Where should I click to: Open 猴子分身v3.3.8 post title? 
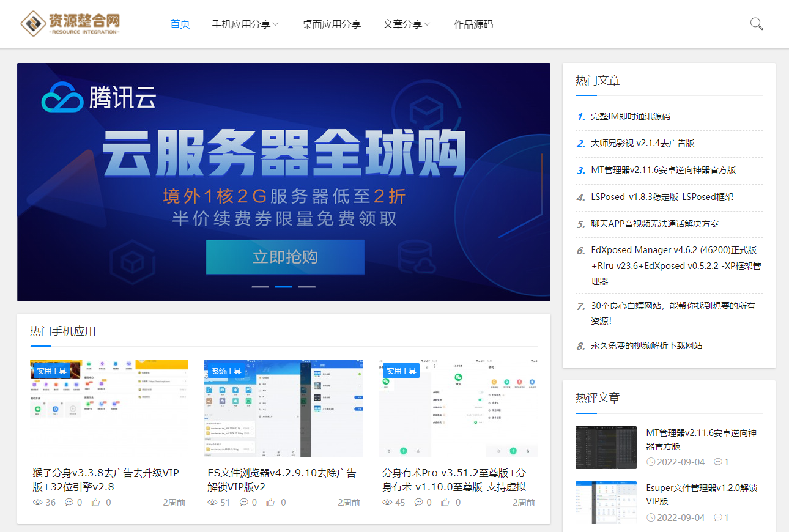[x=106, y=480]
